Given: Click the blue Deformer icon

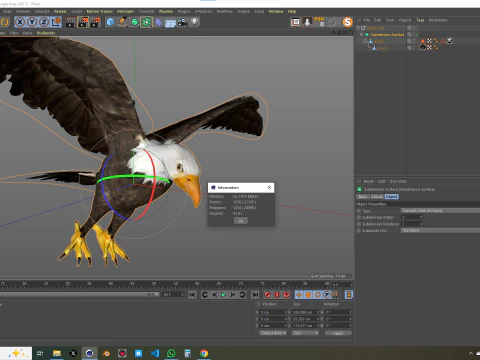Looking at the screenshot, I should click(159, 22).
